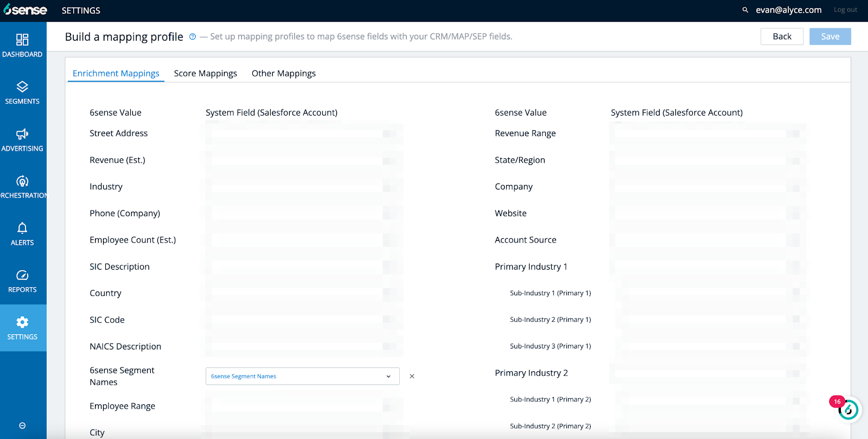Click the evan@alyce.com account name

tap(788, 10)
